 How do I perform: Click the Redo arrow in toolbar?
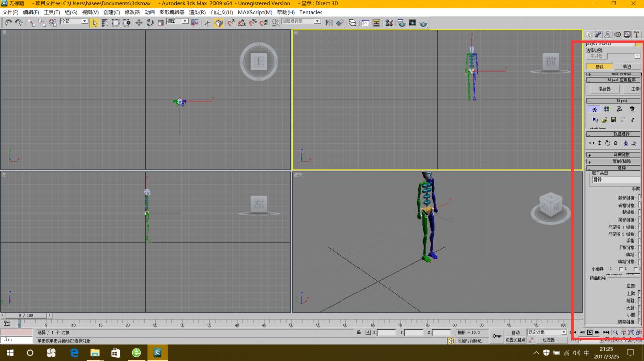tap(19, 23)
